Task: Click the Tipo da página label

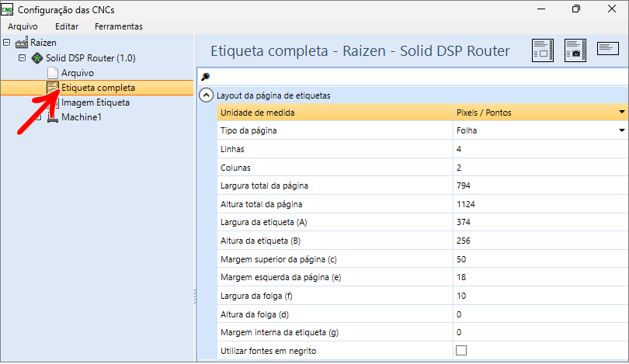Action: (x=248, y=130)
